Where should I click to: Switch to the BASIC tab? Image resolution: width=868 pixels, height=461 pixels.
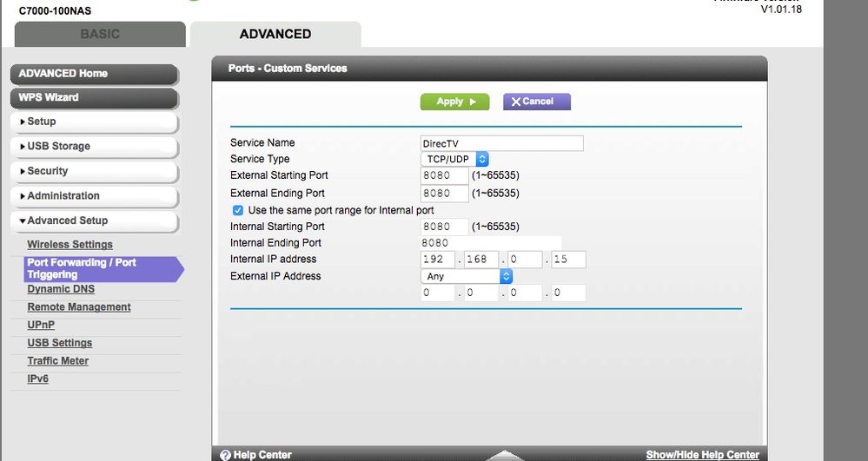click(x=100, y=35)
